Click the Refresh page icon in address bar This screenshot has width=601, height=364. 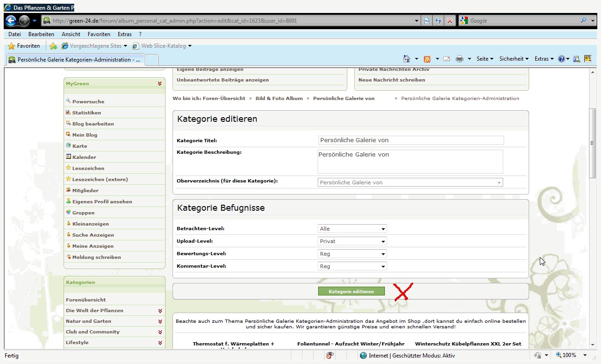[x=438, y=21]
